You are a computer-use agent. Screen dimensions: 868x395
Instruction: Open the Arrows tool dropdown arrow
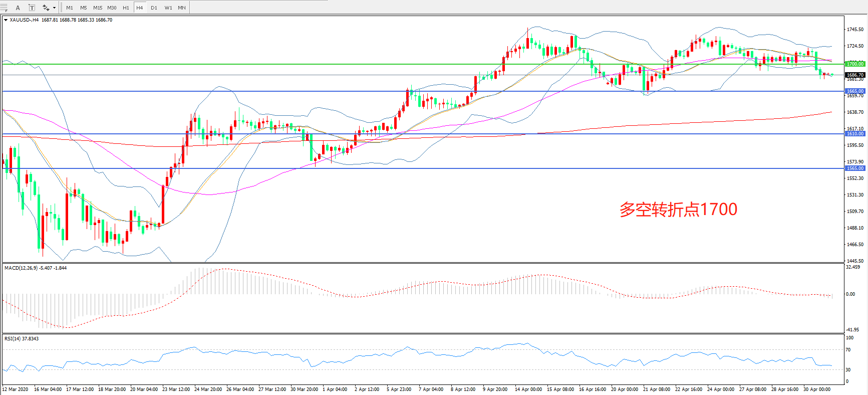coord(54,8)
